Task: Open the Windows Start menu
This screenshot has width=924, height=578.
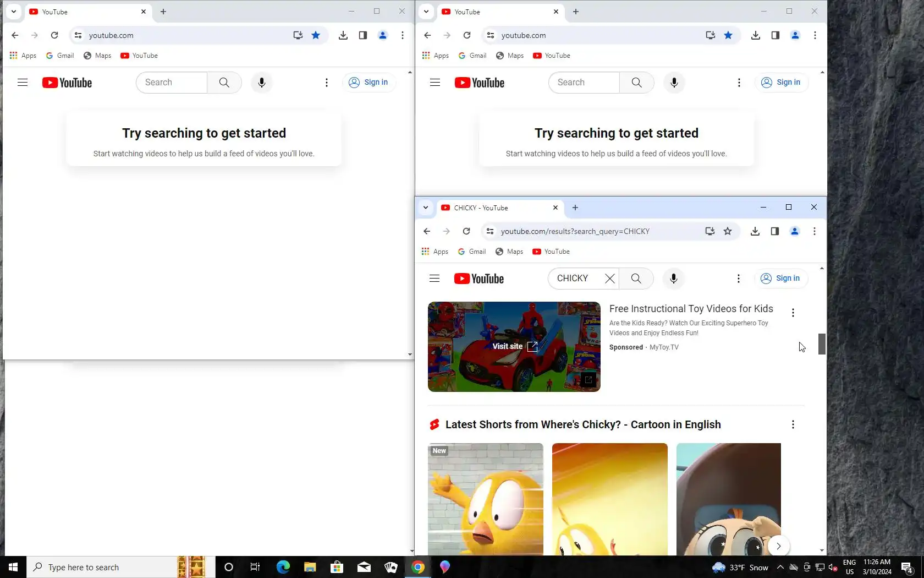Action: tap(13, 567)
